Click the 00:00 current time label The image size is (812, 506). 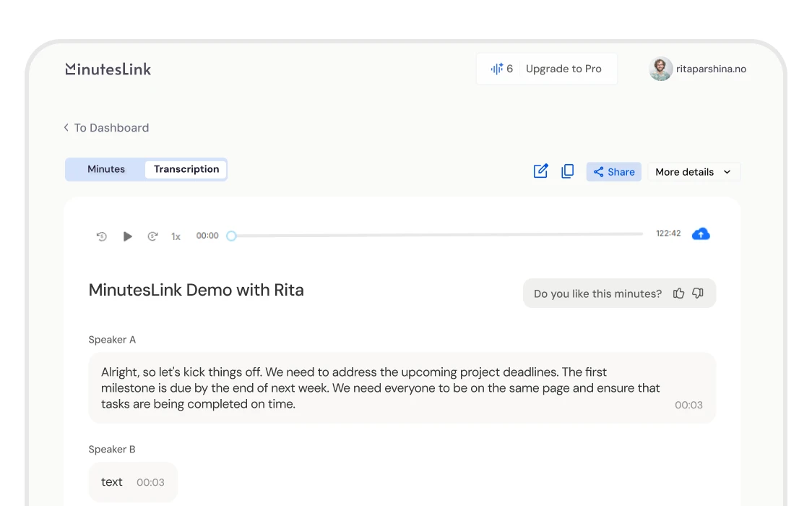[x=207, y=236]
